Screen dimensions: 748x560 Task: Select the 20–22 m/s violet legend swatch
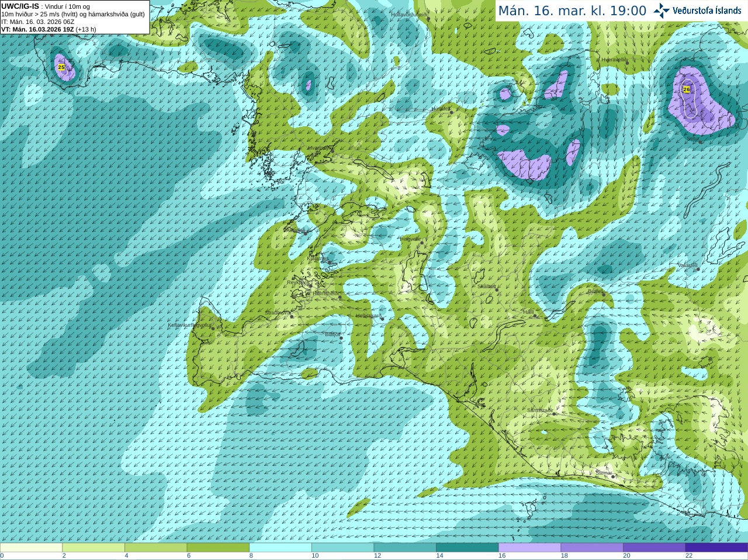pyautogui.click(x=654, y=547)
